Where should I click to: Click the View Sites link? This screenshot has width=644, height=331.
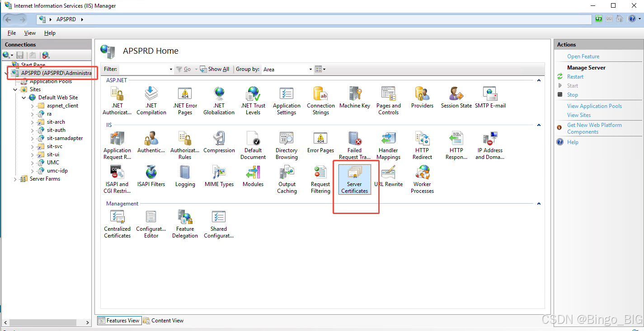click(x=579, y=115)
